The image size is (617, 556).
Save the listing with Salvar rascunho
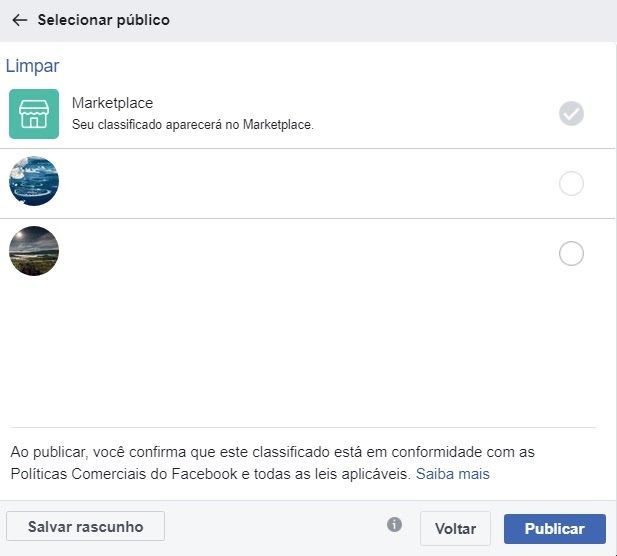pyautogui.click(x=85, y=526)
